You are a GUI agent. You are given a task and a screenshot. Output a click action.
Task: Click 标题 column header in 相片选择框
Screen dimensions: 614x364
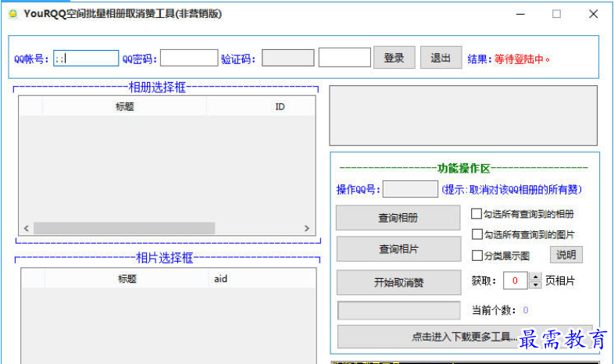[127, 279]
